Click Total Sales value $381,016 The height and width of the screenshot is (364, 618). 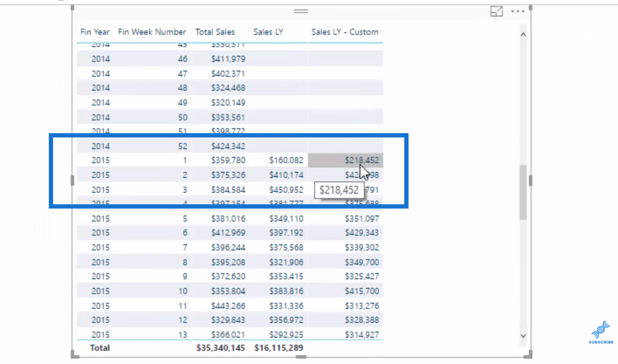[228, 218]
